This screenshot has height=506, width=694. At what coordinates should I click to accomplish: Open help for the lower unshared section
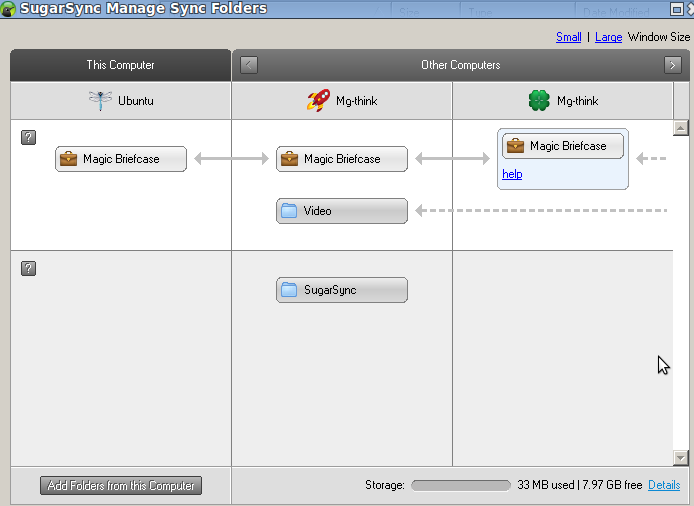click(x=28, y=268)
